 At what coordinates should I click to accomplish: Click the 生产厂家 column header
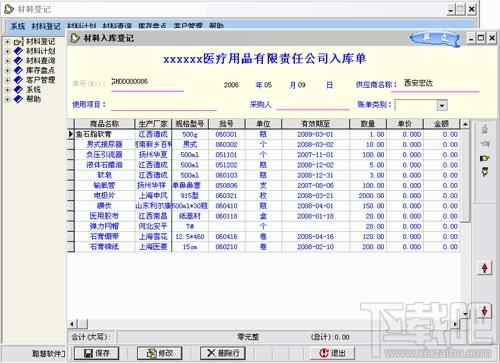[153, 124]
